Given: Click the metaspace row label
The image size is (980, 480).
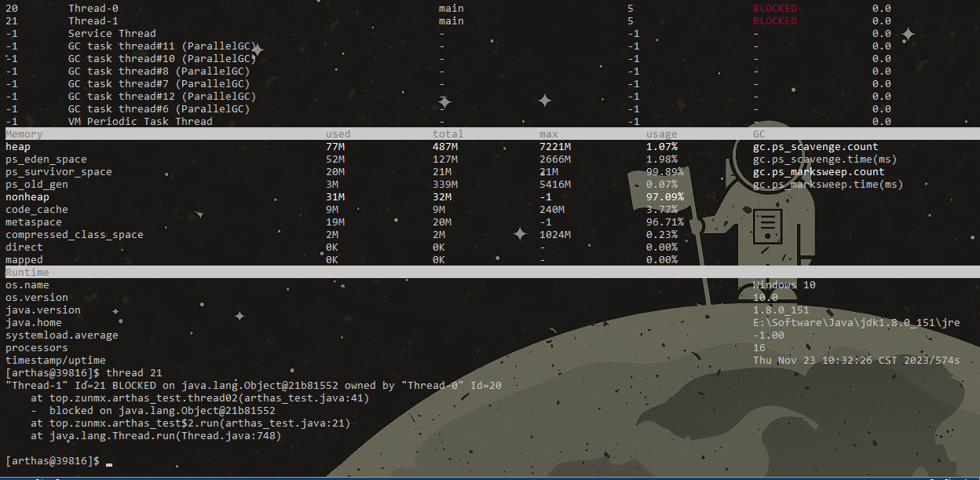Looking at the screenshot, I should [34, 222].
